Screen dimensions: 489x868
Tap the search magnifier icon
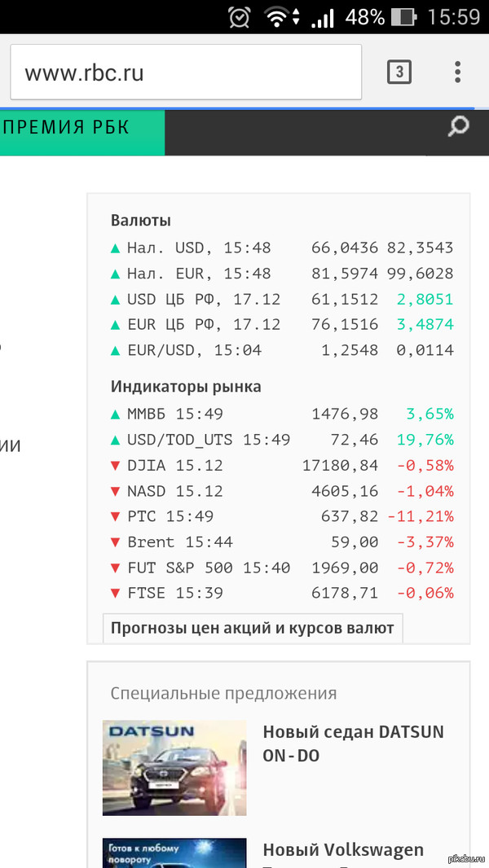click(x=459, y=127)
